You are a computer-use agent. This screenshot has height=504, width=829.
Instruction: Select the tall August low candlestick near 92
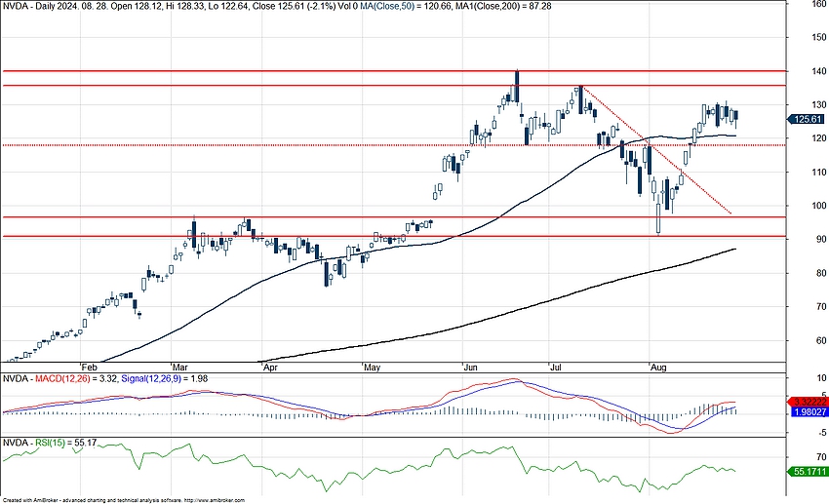coord(658,218)
